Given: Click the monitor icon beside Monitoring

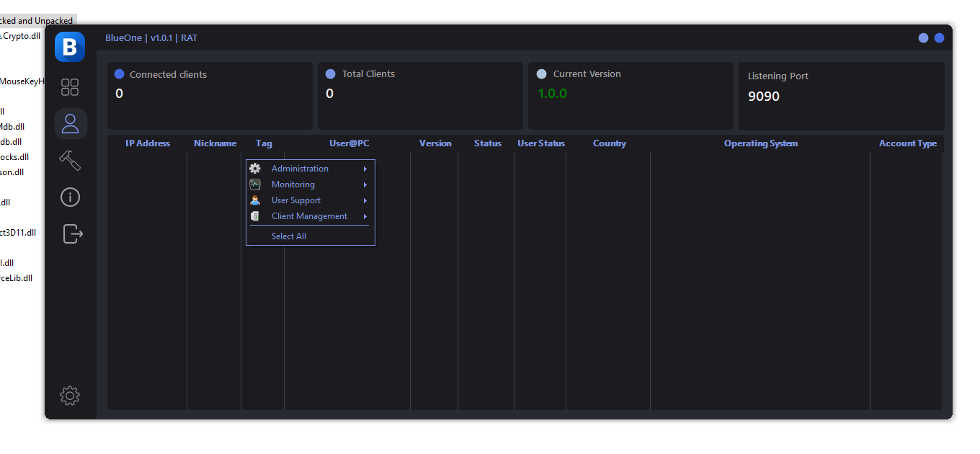Looking at the screenshot, I should [255, 184].
